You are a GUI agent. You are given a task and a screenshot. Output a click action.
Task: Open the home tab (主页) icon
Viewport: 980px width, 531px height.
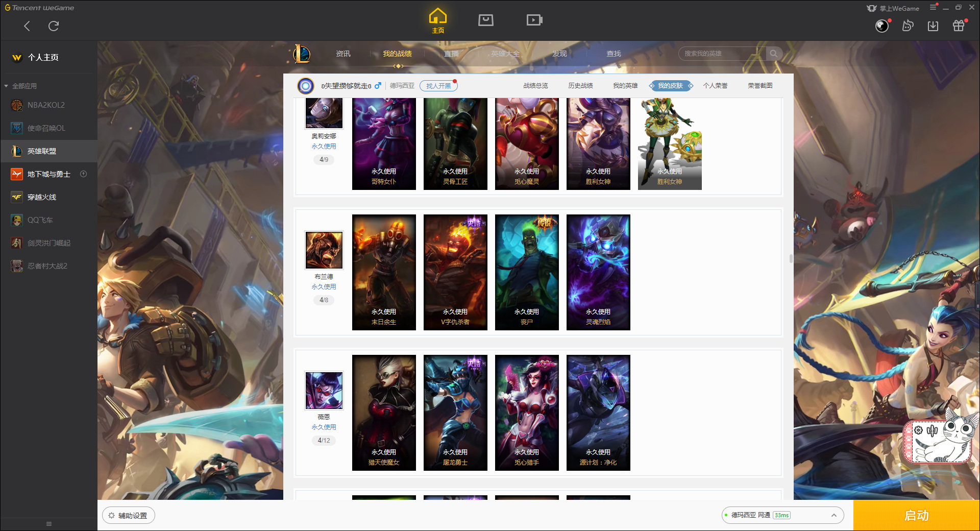(x=438, y=20)
